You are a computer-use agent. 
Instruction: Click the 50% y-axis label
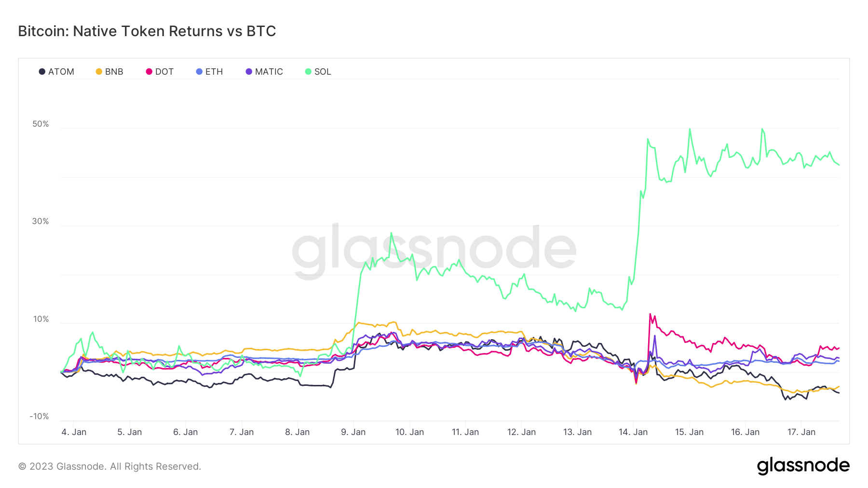(41, 124)
